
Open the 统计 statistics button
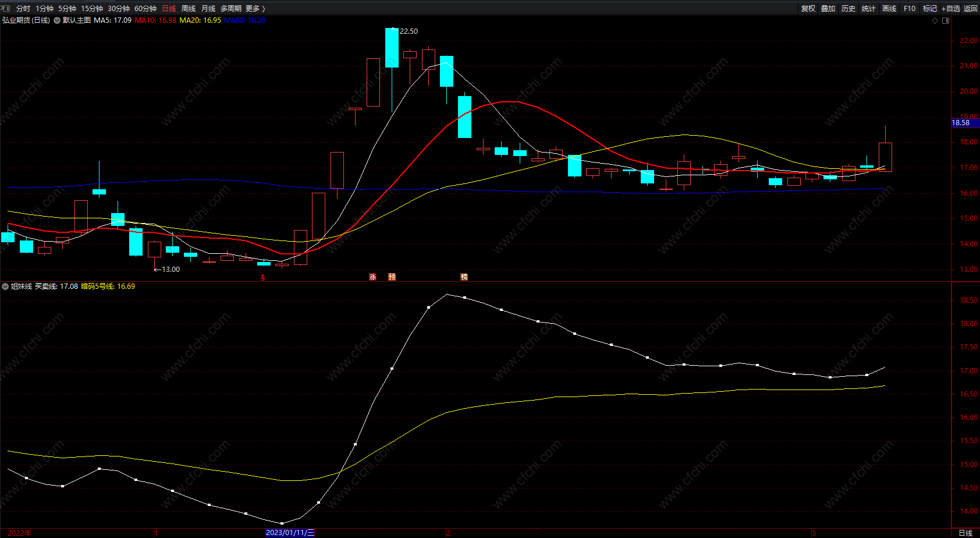[869, 9]
